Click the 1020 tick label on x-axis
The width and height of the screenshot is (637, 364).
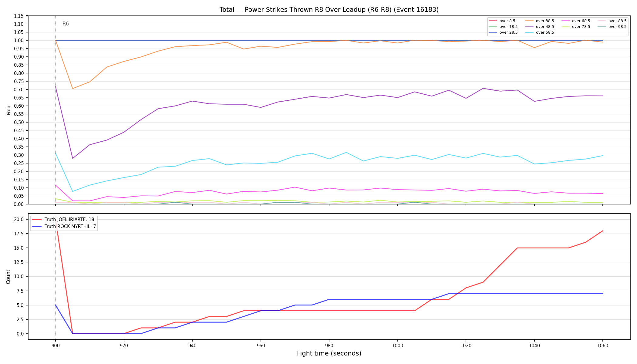point(466,345)
